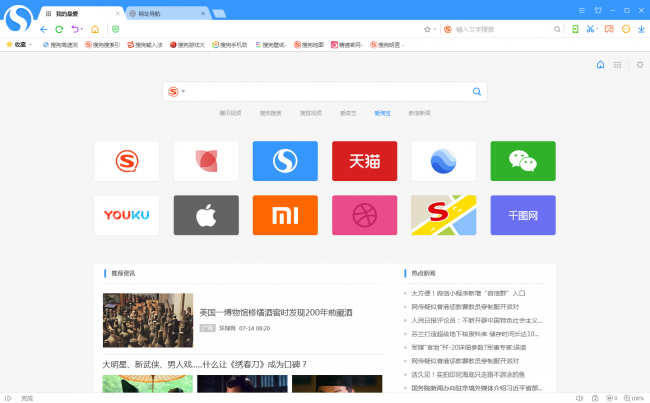This screenshot has width=650, height=403.
Task: Open the Youku tile
Action: (126, 215)
